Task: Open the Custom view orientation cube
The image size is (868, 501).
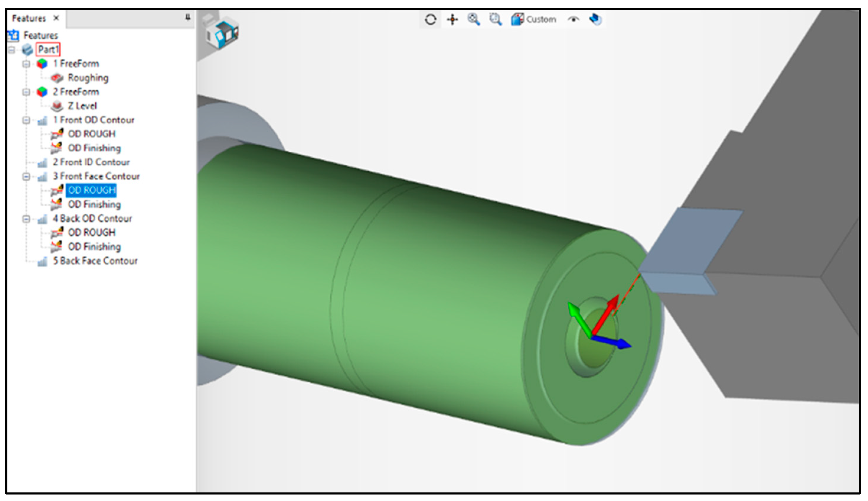Action: tap(517, 19)
